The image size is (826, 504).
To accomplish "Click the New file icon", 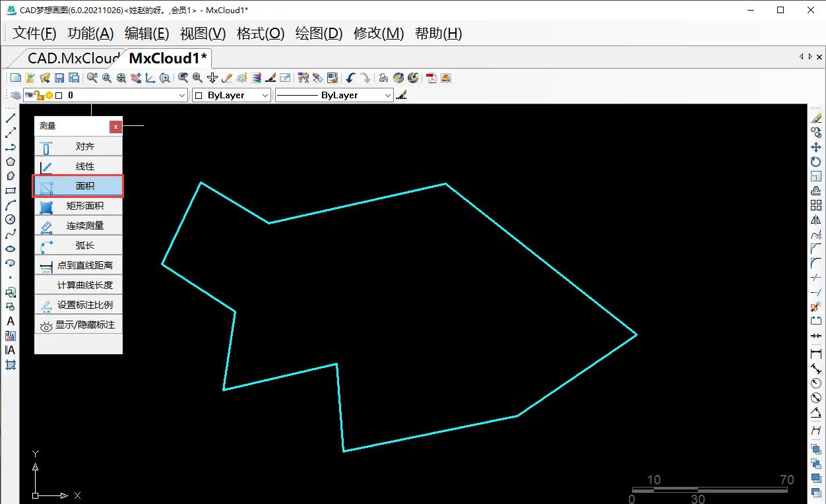I will click(16, 78).
